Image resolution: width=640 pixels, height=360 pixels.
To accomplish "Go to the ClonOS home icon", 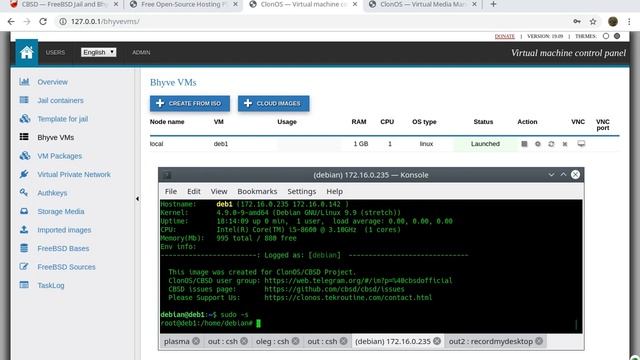I will point(27,52).
